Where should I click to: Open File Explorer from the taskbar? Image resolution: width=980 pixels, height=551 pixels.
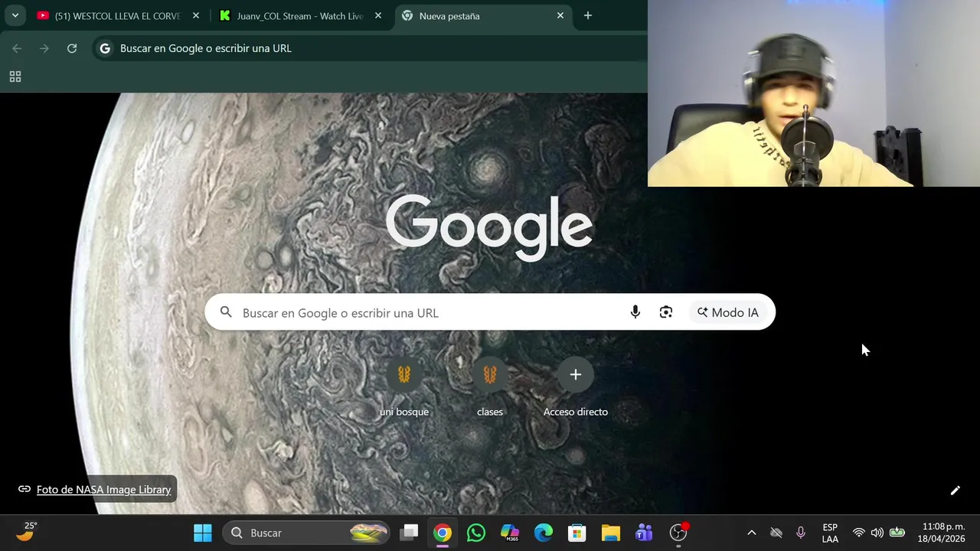611,533
